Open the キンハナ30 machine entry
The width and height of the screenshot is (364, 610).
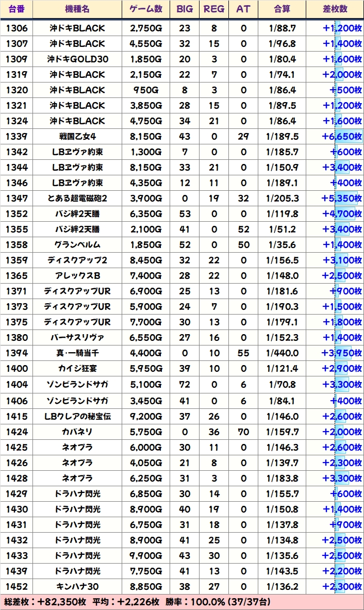(x=77, y=587)
